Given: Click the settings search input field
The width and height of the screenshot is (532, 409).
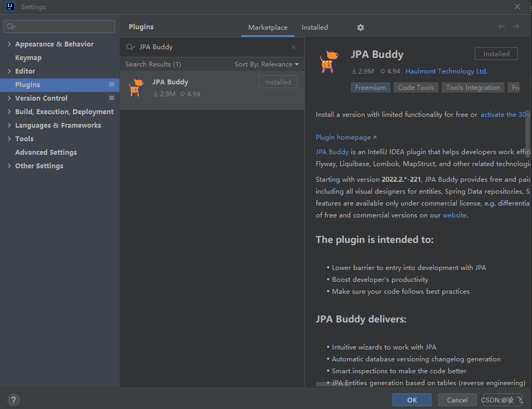Looking at the screenshot, I should (x=59, y=27).
